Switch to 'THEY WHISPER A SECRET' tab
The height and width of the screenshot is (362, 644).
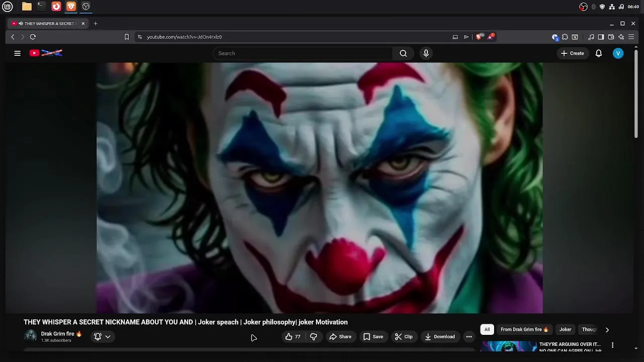[x=49, y=24]
